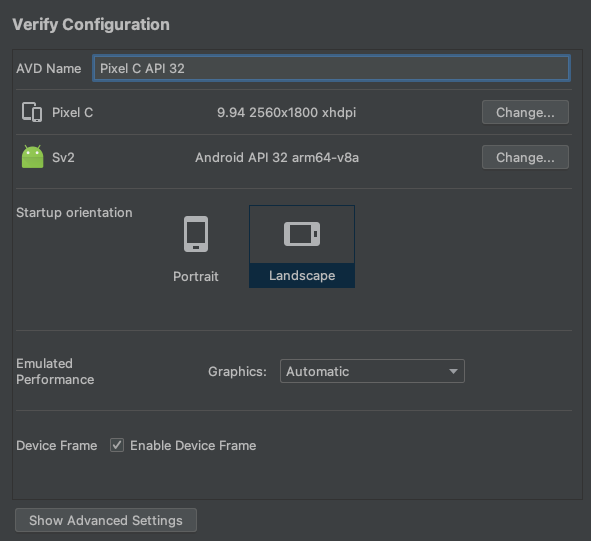Click the Enable Device Frame label
Image resolution: width=591 pixels, height=541 pixels.
click(x=193, y=446)
